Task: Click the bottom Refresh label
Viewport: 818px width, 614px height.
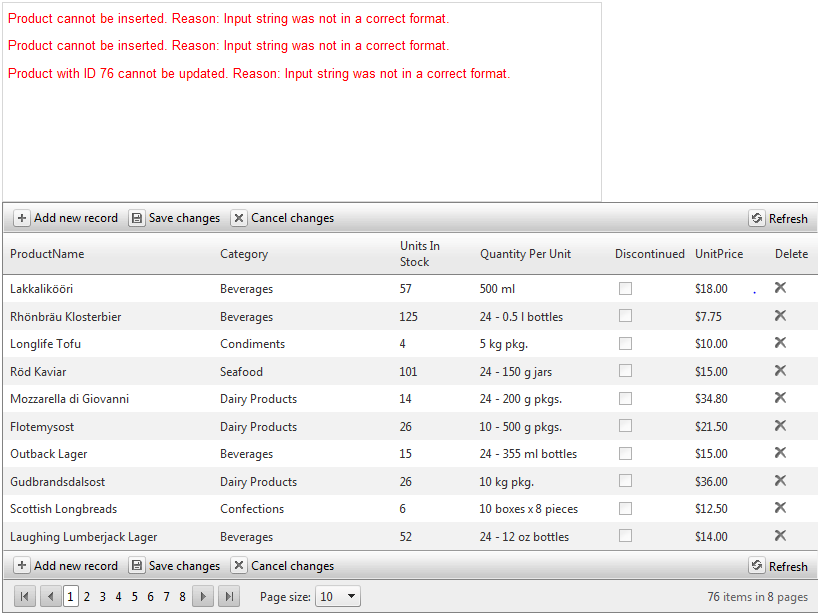Action: [x=788, y=567]
